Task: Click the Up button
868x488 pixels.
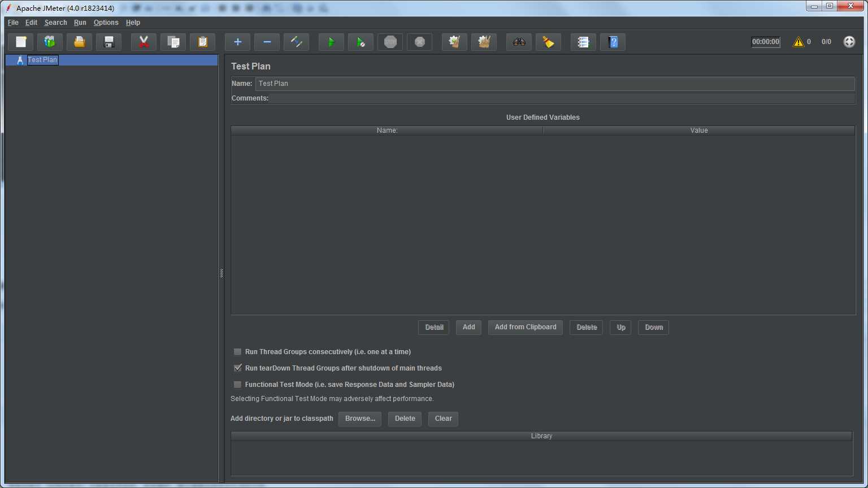Action: pyautogui.click(x=621, y=328)
